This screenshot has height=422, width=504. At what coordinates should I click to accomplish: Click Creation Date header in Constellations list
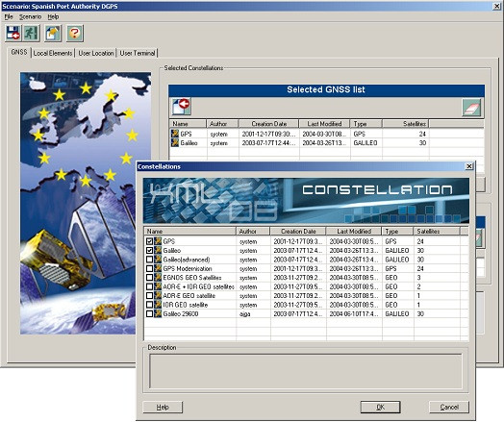click(298, 231)
